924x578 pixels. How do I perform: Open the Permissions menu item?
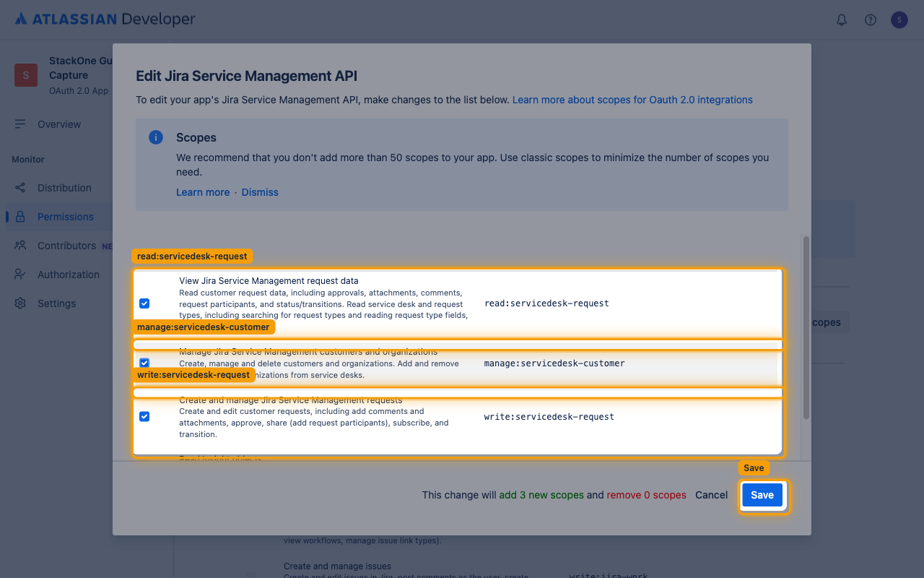click(66, 217)
